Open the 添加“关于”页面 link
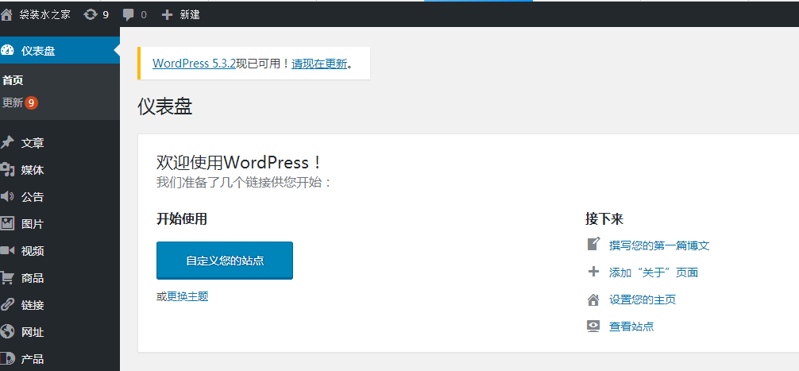The image size is (799, 371). pyautogui.click(x=654, y=273)
